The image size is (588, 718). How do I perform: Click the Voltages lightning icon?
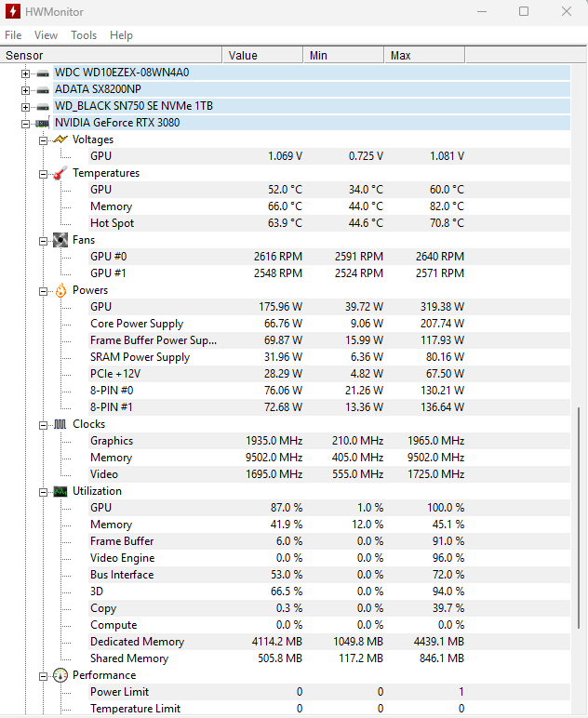click(x=60, y=140)
